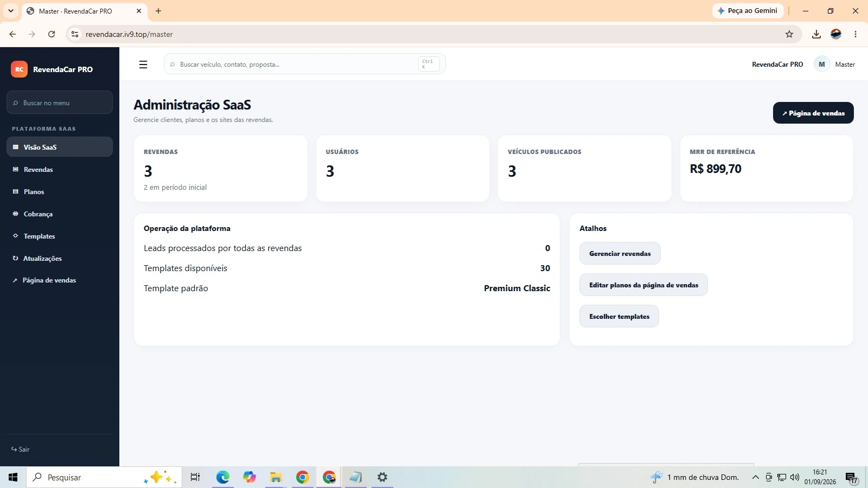Click Escolher templates shortcut button
Screen dimensions: 868x488
[x=619, y=316]
